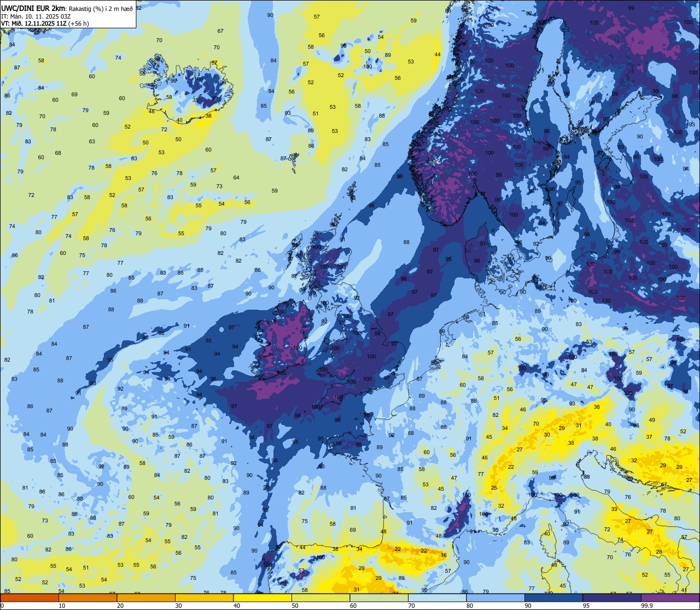Click the 'Rakastig (%) í 2 m hæð' parameter label
Screen dimensions: 700x610
[100, 9]
